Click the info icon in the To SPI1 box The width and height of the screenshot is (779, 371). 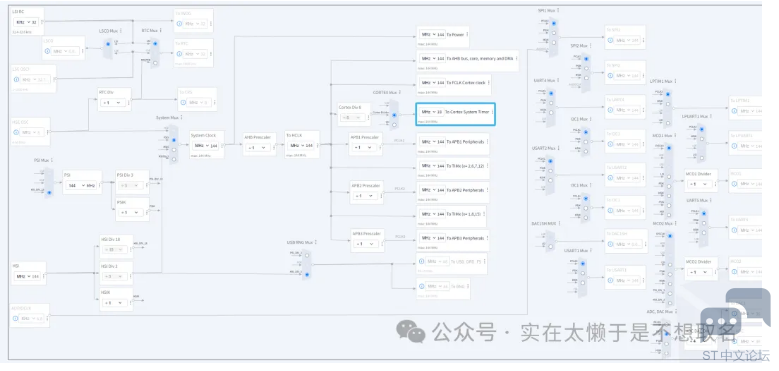(610, 40)
